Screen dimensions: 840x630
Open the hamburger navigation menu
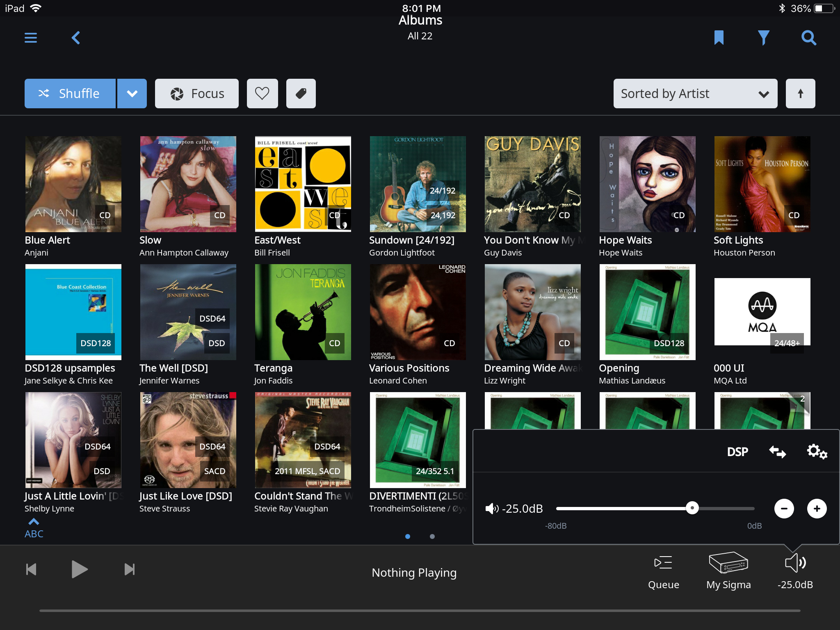coord(31,38)
